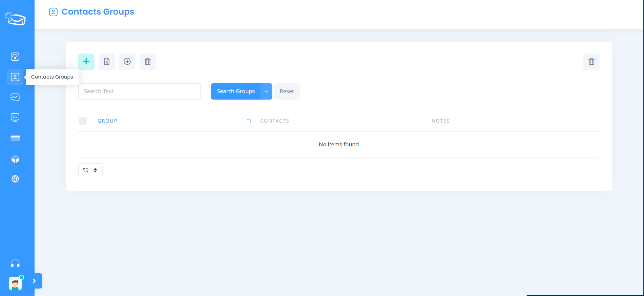Click the Search Groups button

click(236, 91)
